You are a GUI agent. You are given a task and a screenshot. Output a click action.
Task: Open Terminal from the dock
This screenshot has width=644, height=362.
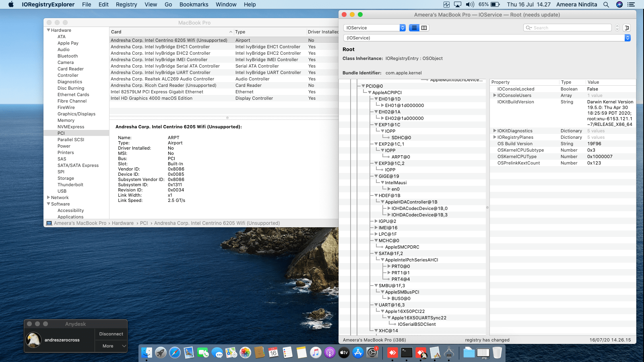407,353
